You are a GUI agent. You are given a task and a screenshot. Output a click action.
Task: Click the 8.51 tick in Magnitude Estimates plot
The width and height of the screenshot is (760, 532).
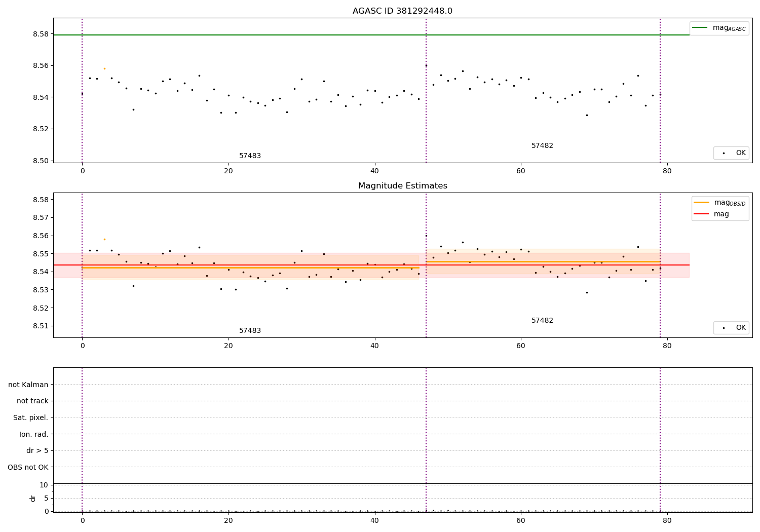coord(41,326)
